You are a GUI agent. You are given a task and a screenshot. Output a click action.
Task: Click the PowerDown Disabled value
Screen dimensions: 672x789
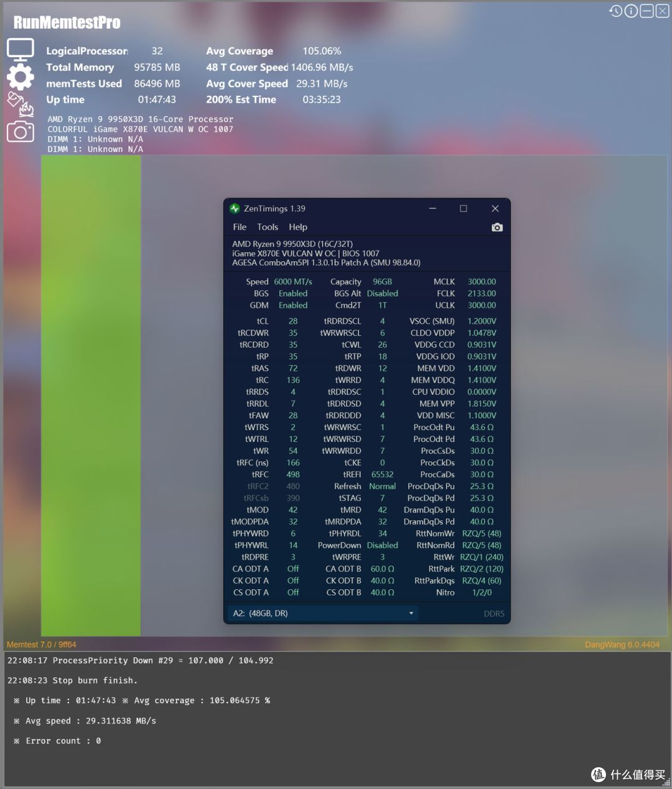click(x=382, y=546)
